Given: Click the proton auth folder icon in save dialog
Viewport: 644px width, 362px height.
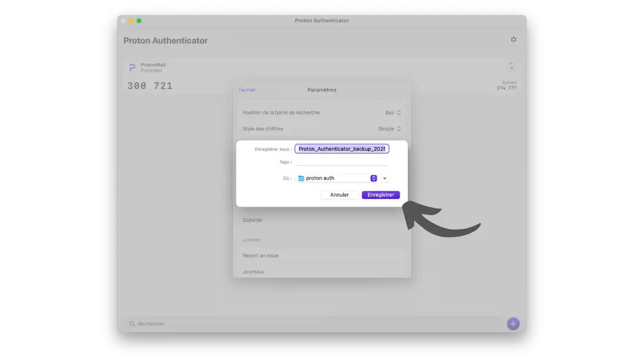Looking at the screenshot, I should [301, 177].
